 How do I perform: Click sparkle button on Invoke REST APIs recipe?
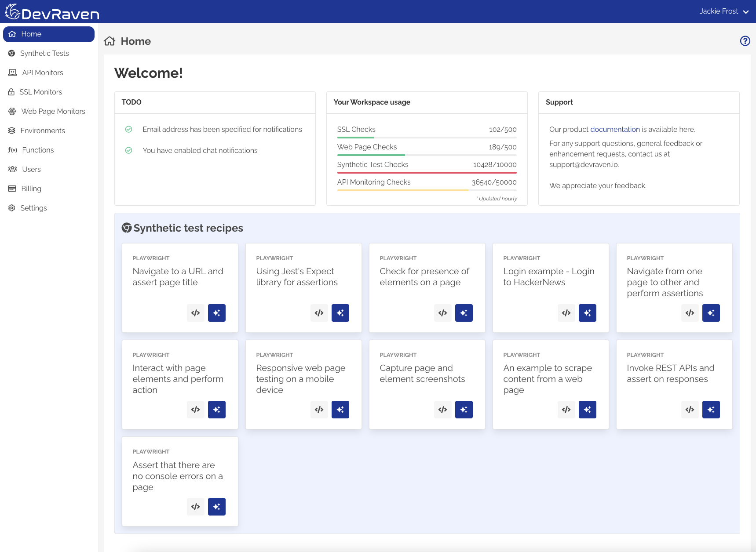[711, 410]
